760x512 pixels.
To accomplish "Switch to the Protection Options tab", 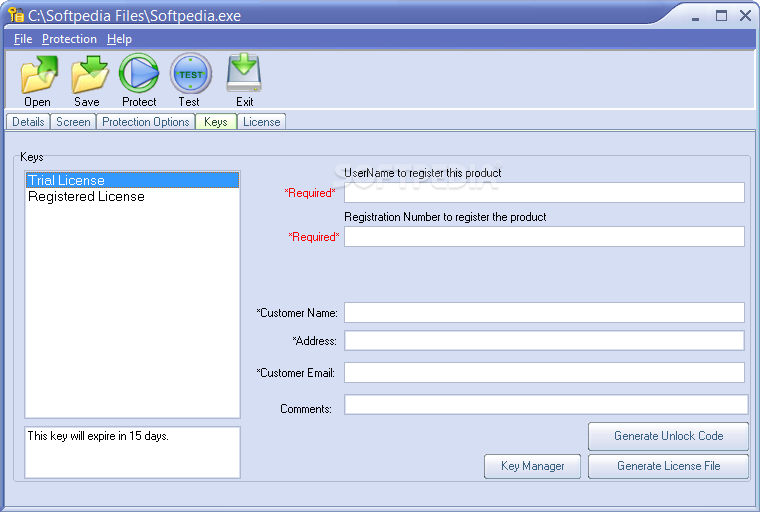I will [x=145, y=122].
